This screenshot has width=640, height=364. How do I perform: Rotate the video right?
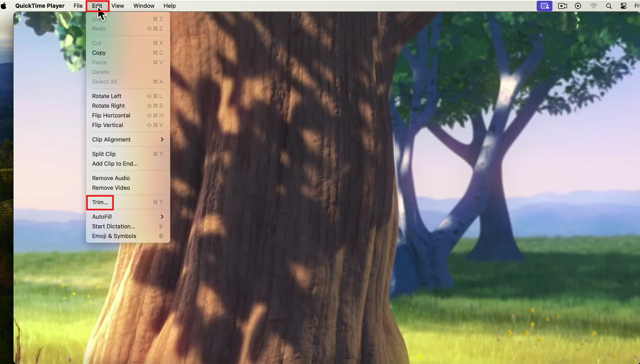coord(128,106)
